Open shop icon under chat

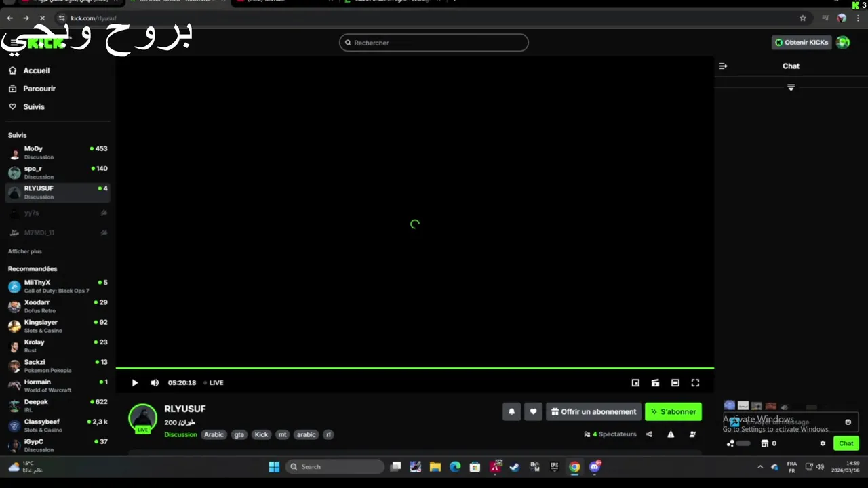pos(764,443)
